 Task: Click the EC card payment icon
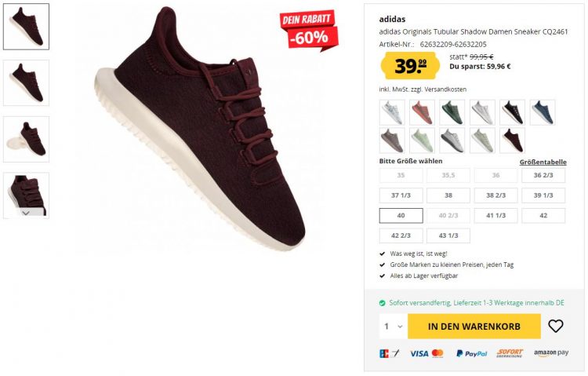pyautogui.click(x=389, y=353)
